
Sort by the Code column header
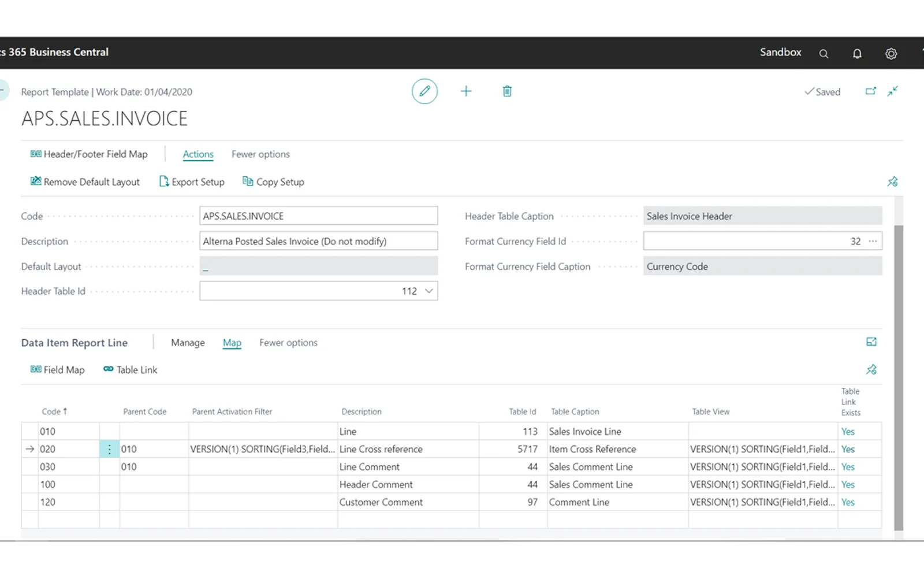coord(54,412)
